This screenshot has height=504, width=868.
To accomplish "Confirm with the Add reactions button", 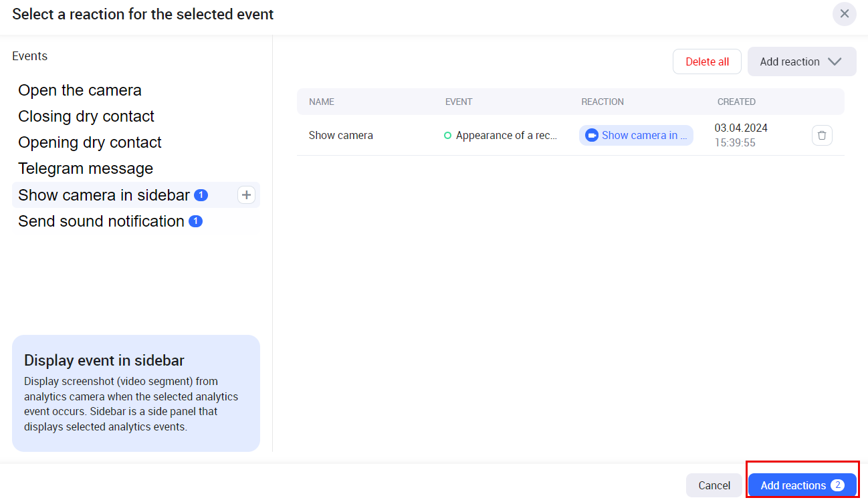I will click(793, 485).
